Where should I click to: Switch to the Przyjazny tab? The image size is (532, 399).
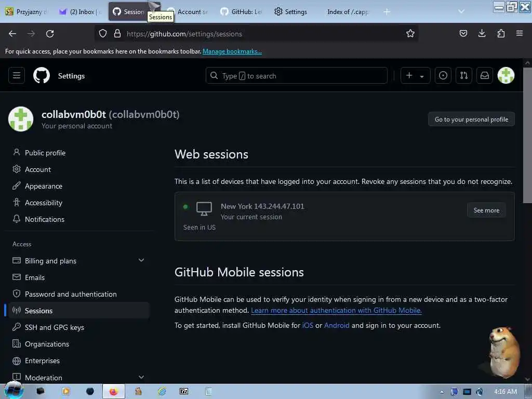tap(27, 12)
